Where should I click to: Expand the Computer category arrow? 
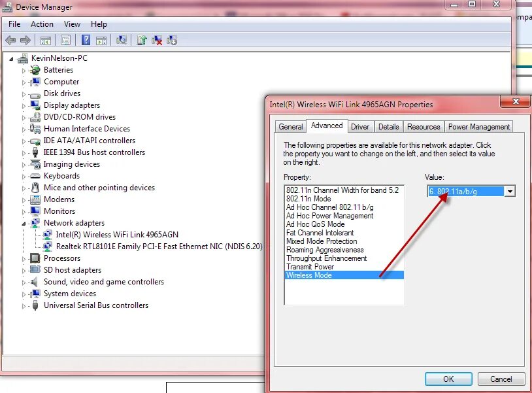pos(24,82)
